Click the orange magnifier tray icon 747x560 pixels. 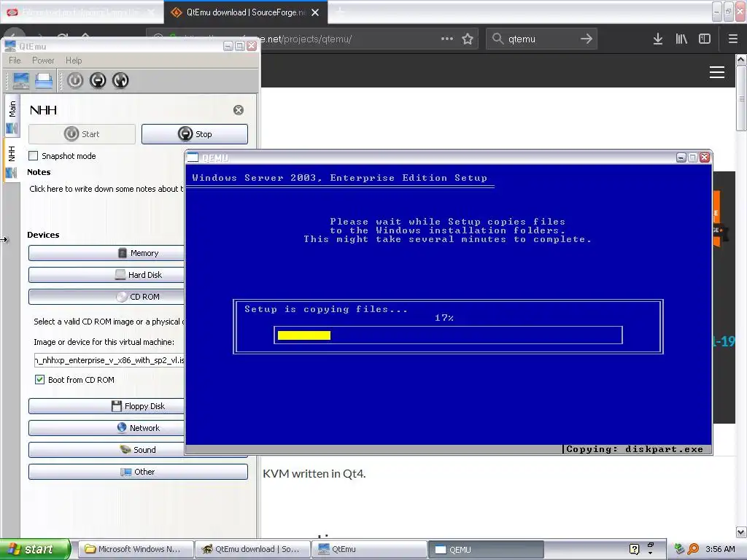point(693,549)
